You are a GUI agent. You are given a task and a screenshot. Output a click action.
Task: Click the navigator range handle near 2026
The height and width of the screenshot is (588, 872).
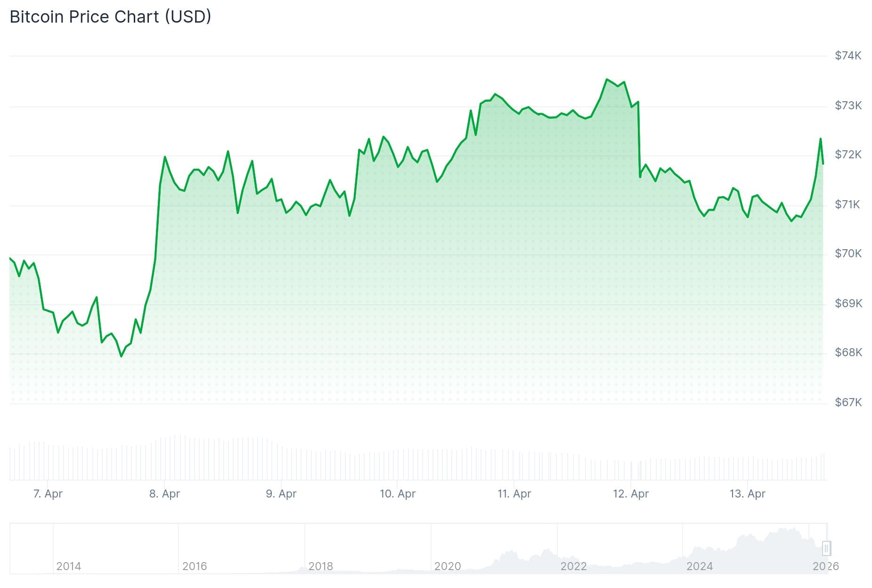tap(826, 548)
